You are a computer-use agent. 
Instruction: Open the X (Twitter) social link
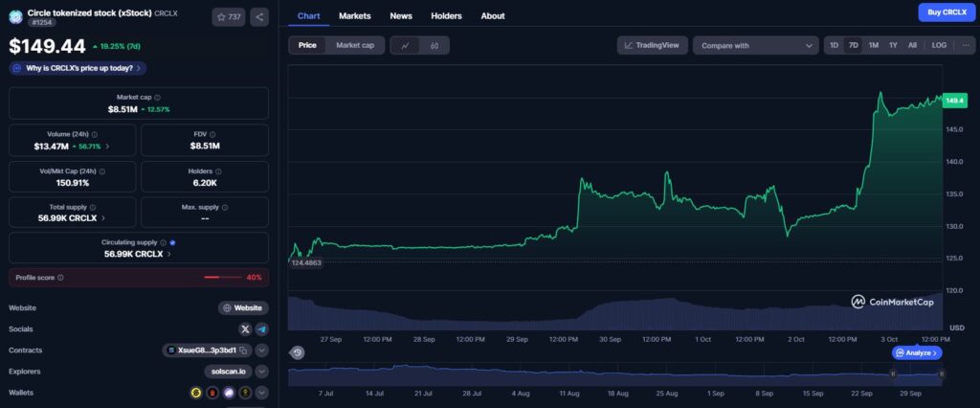click(x=245, y=329)
